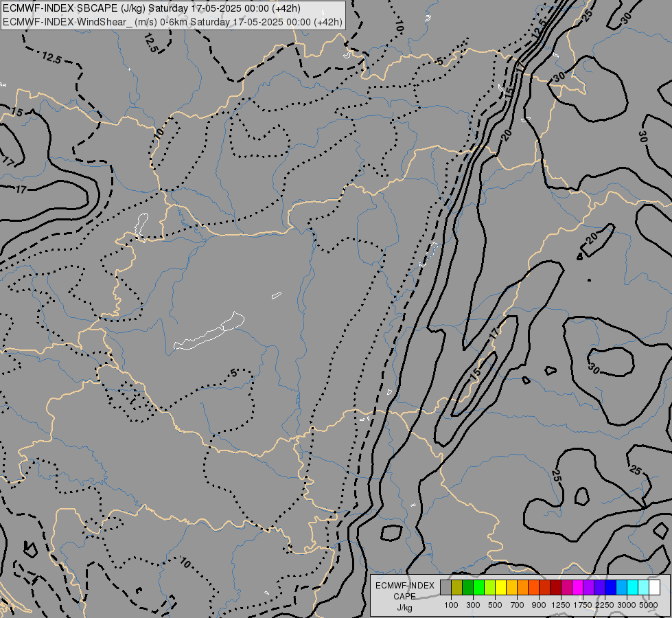This screenshot has width=672, height=618.
Task: Pick the pale cyan swatch left of 5000
Action: coord(644,588)
